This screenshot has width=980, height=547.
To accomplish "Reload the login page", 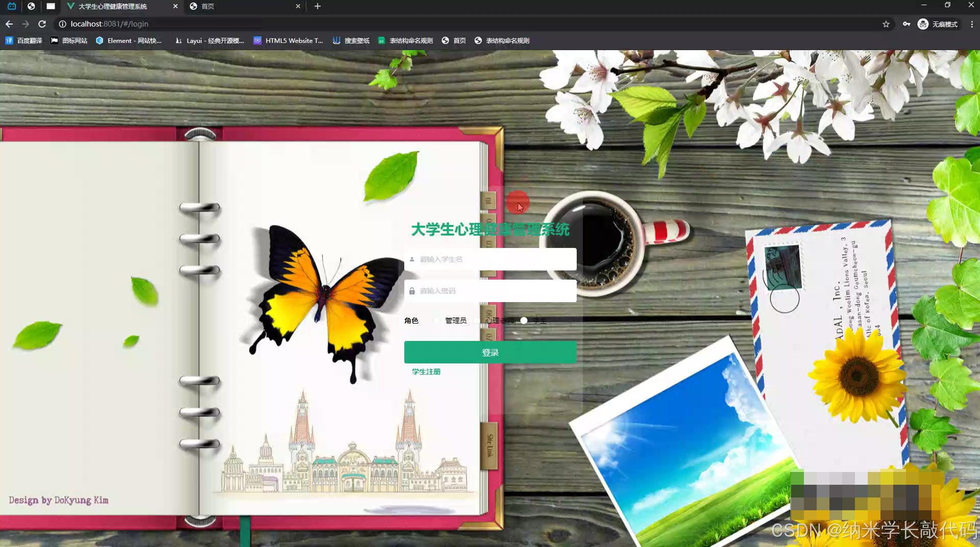I will pyautogui.click(x=42, y=24).
